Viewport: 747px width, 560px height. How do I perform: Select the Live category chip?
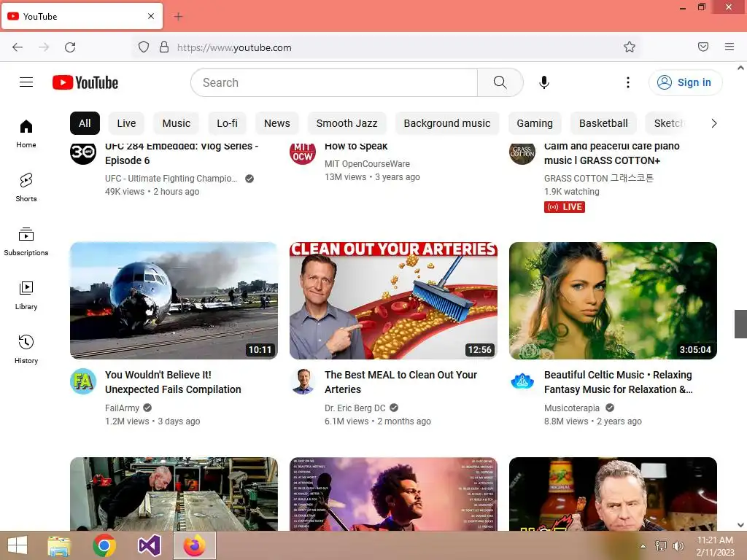(126, 123)
